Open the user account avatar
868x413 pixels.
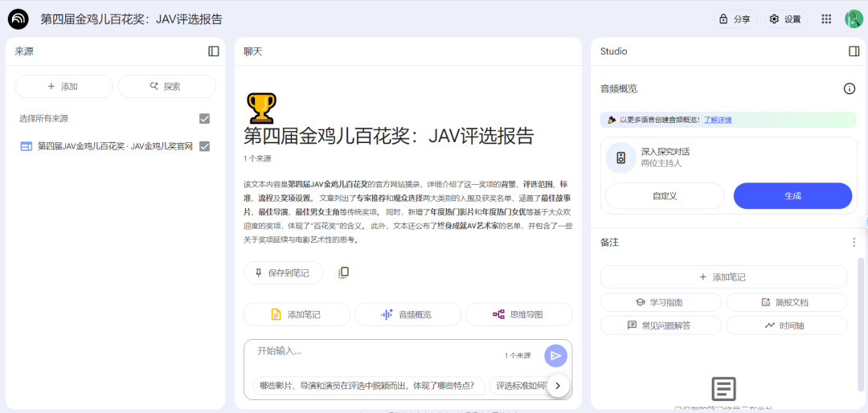click(854, 18)
